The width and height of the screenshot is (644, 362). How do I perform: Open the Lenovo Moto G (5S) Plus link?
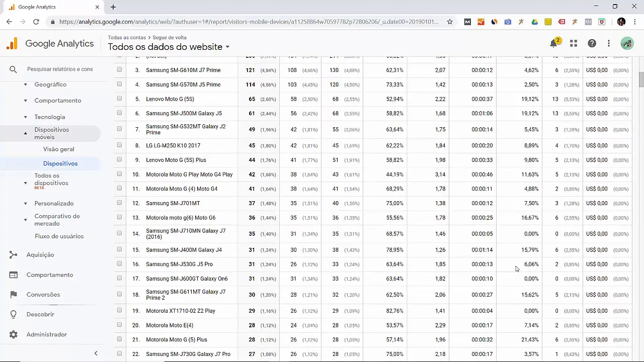(176, 160)
